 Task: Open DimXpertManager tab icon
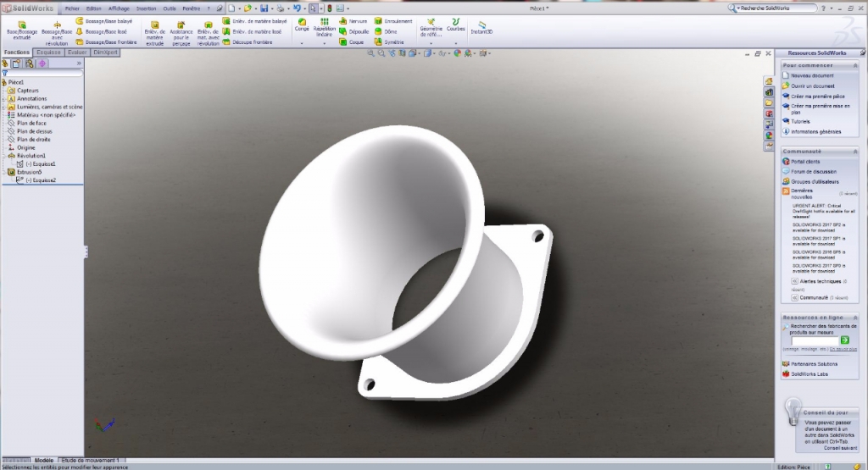click(42, 64)
